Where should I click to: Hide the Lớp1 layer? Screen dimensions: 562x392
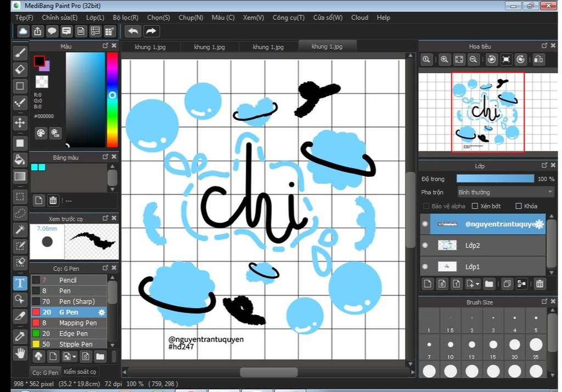tap(425, 266)
